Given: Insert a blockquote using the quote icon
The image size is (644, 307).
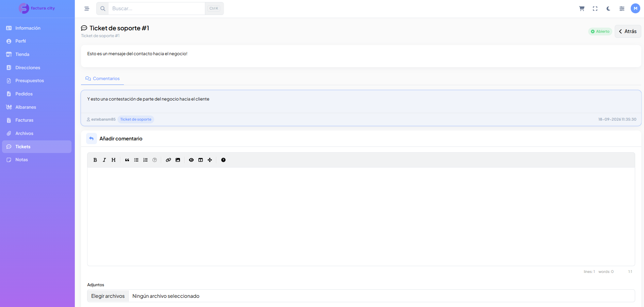Looking at the screenshot, I should [127, 160].
